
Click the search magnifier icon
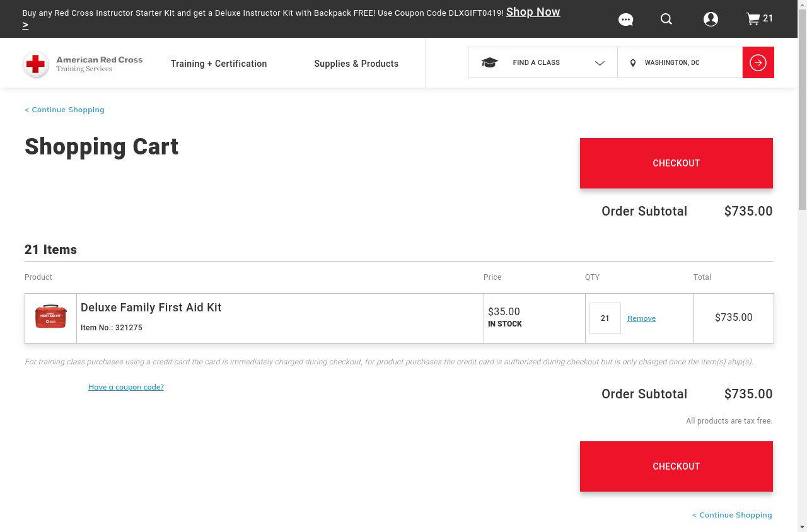[666, 20]
